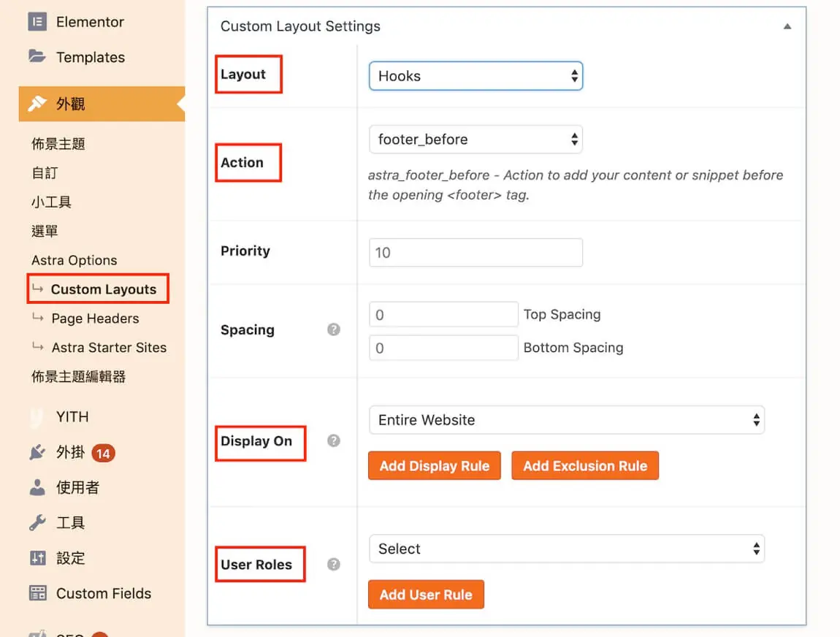
Task: Click the 外掛 plugin icon
Action: [37, 453]
